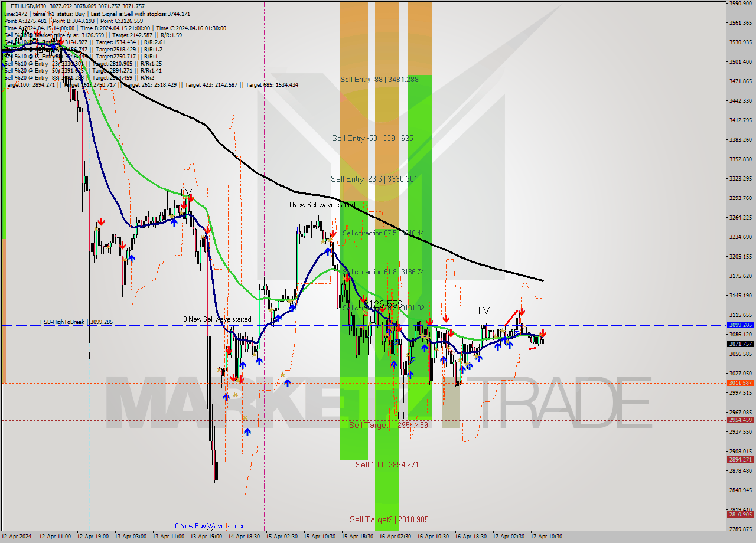Click the '17 Apr 02:30' time axis label
756x543 pixels.
coord(508,537)
